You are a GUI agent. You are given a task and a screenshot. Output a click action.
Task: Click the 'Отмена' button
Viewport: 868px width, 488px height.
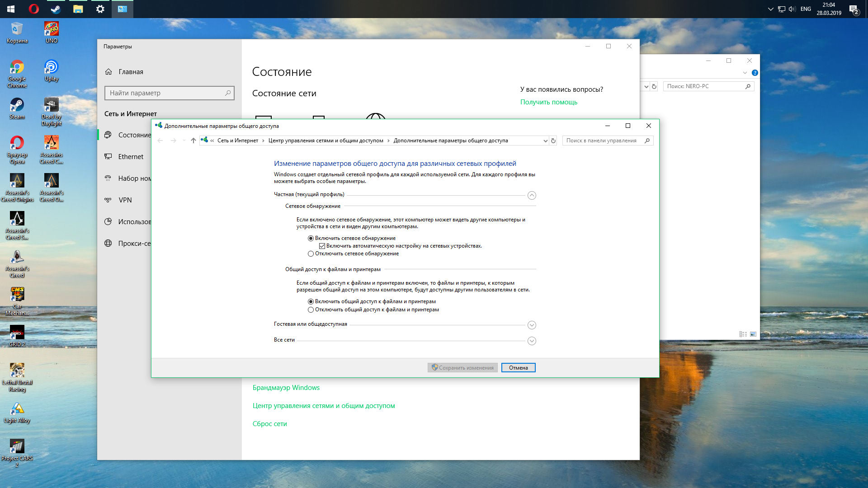point(518,368)
